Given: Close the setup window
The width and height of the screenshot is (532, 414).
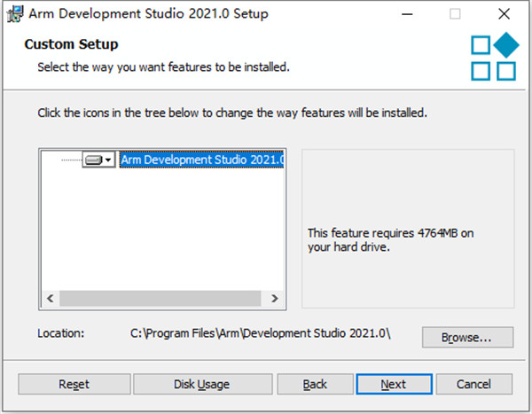Looking at the screenshot, I should click(x=502, y=13).
